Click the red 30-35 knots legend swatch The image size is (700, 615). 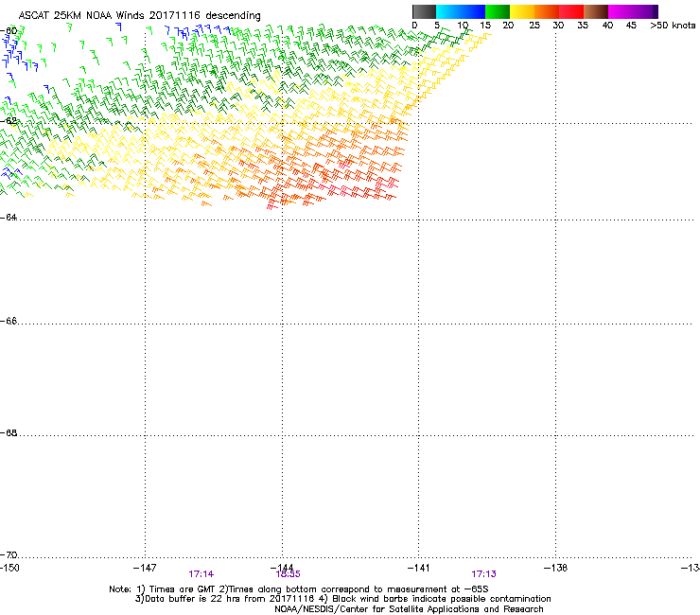[571, 11]
